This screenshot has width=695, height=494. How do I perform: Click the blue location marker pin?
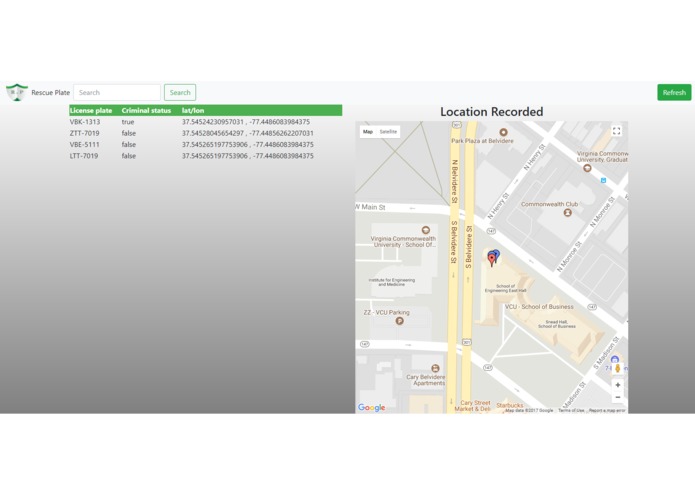point(496,254)
